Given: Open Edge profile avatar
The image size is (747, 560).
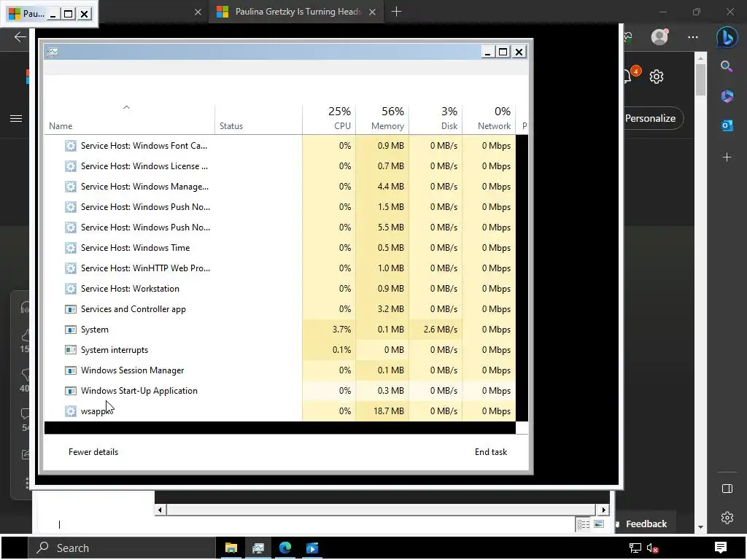Looking at the screenshot, I should coord(659,36).
